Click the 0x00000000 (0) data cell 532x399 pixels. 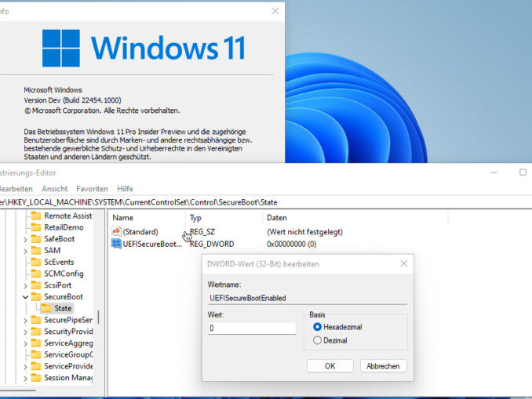(x=291, y=244)
